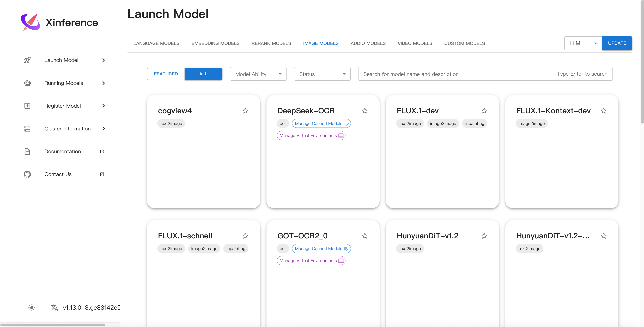Toggle the light/dark theme sun icon
The width and height of the screenshot is (644, 327).
click(32, 307)
